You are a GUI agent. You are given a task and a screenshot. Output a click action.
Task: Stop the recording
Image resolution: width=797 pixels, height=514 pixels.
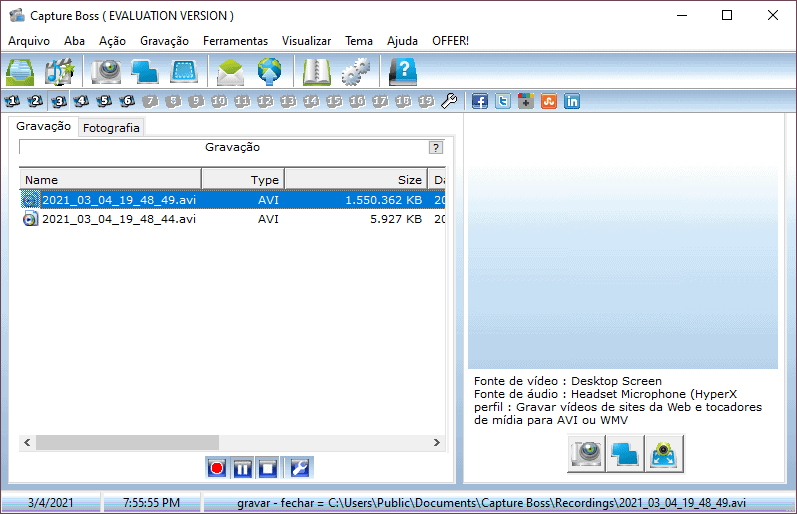(268, 468)
